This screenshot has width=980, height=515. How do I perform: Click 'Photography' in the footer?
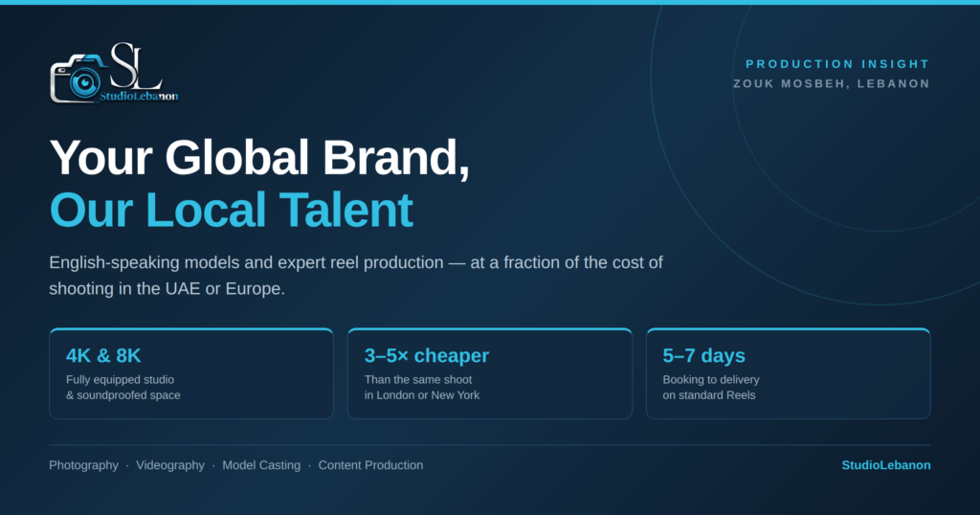click(x=84, y=465)
